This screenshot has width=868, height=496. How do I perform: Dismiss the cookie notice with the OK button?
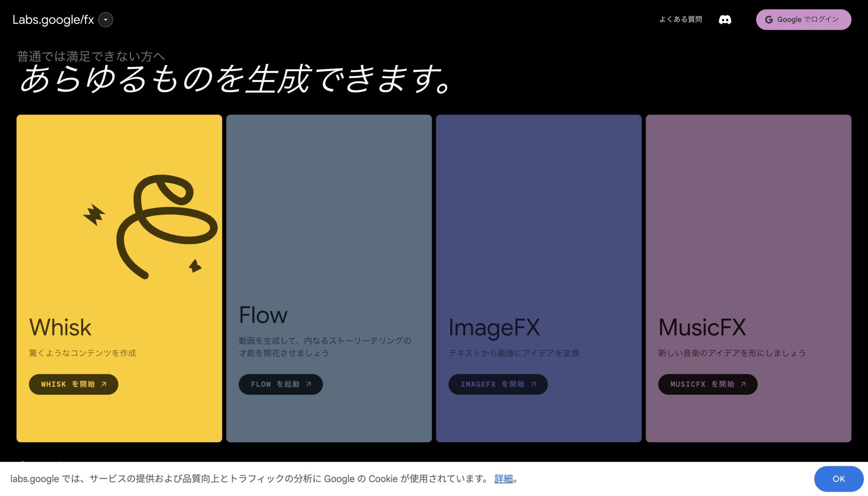click(x=839, y=478)
